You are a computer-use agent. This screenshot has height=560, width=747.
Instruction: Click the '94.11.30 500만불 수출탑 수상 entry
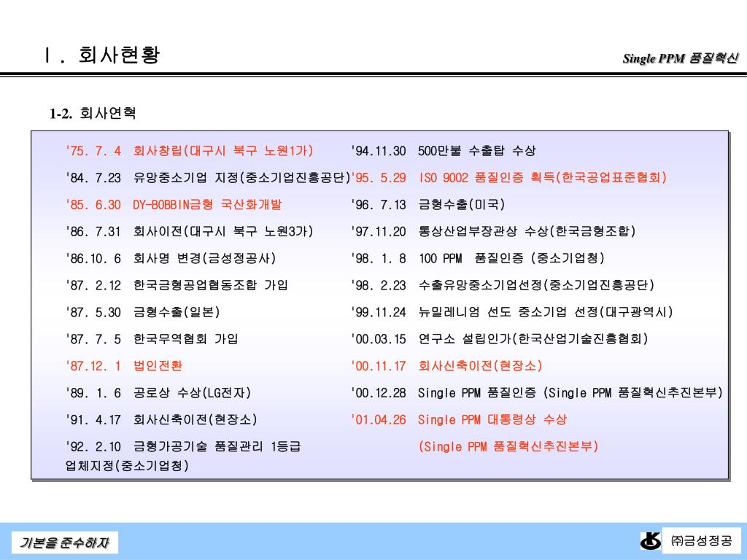pyautogui.click(x=443, y=151)
